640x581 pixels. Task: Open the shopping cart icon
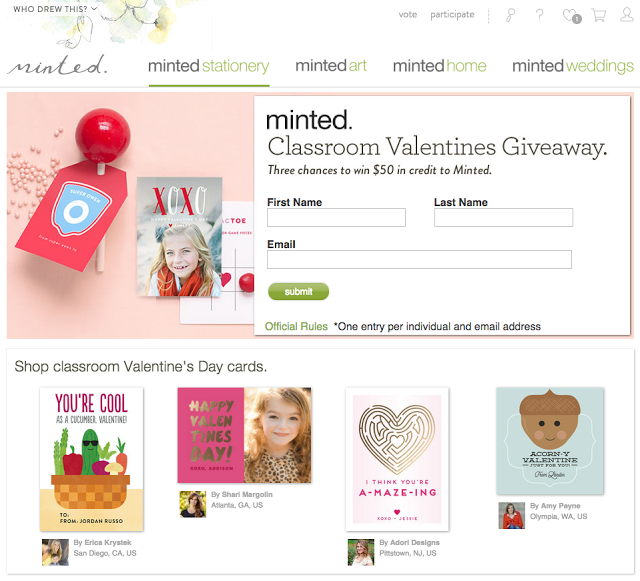coord(598,15)
